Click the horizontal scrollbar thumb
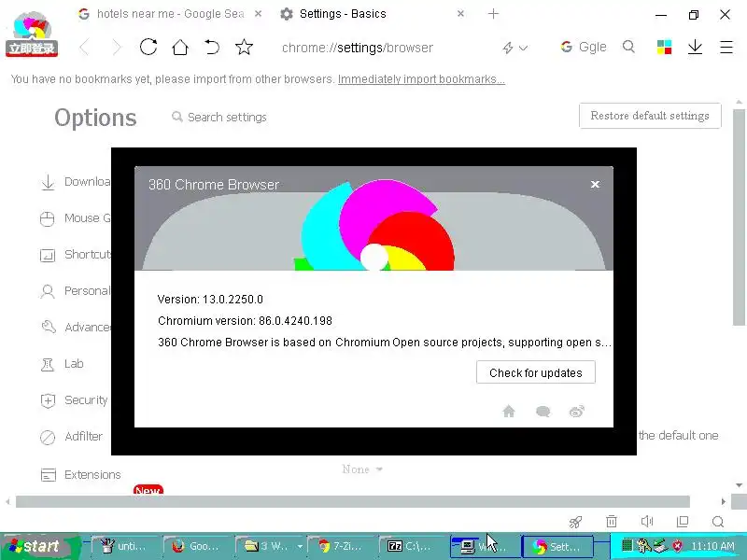The image size is (747, 560). point(353,501)
